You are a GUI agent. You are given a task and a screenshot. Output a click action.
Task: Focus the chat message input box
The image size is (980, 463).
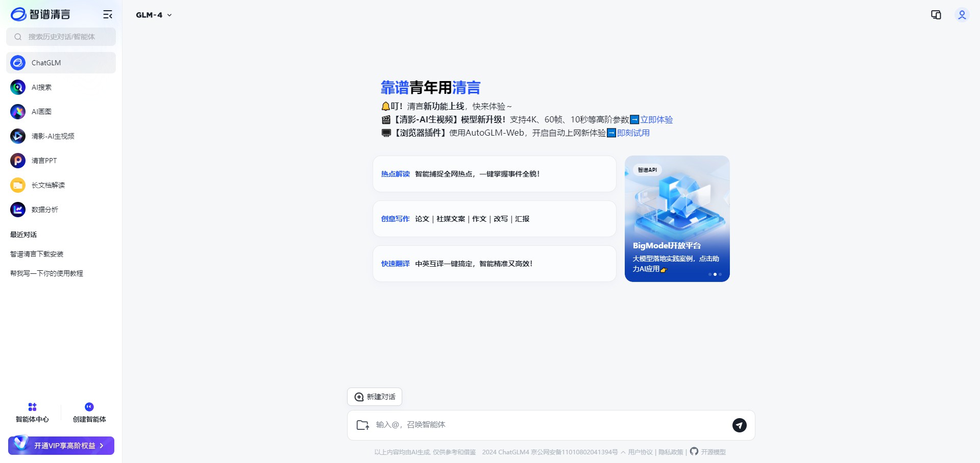click(x=551, y=425)
